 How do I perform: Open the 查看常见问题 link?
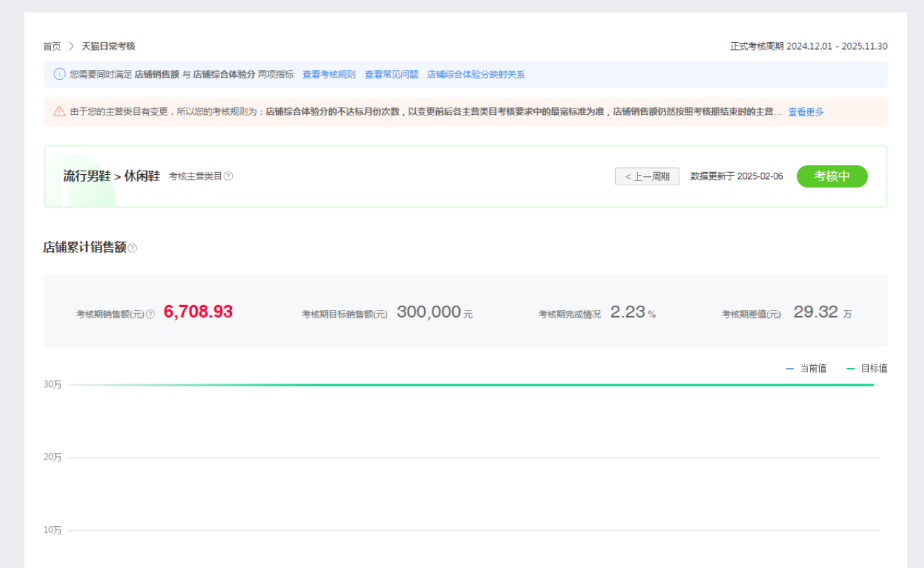[x=391, y=74]
